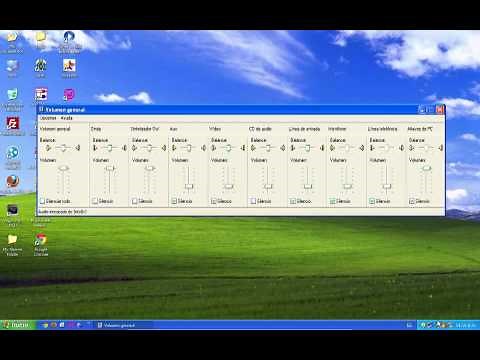Launch Mozilla Firefox from the desktop
The height and width of the screenshot is (360, 480).
pos(13,181)
